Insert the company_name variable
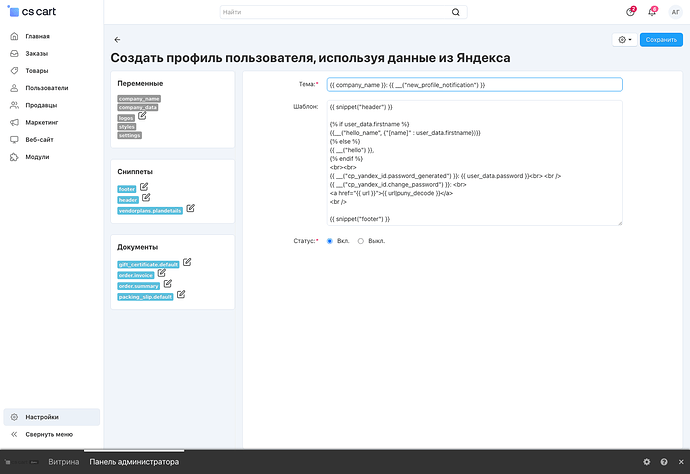The height and width of the screenshot is (474, 690). coord(139,99)
